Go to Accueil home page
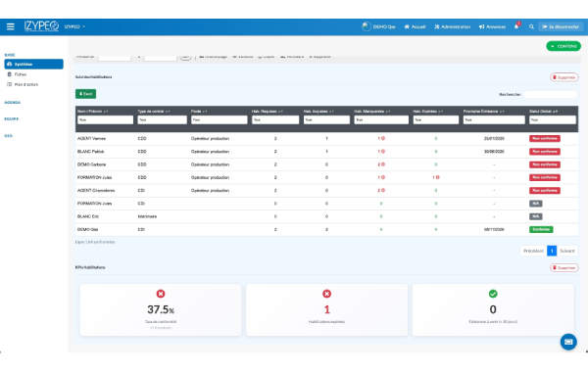Image resolution: width=588 pixels, height=372 pixels. pyautogui.click(x=415, y=26)
